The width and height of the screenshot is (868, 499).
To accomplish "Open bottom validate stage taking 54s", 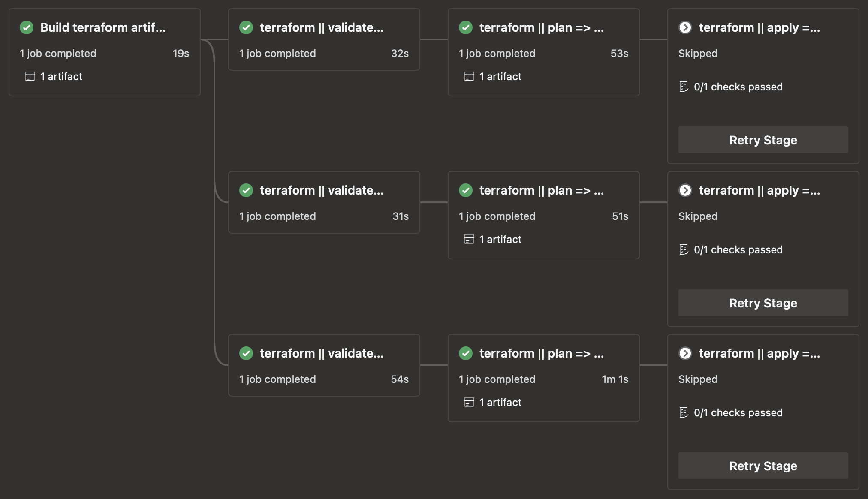I will (x=322, y=354).
